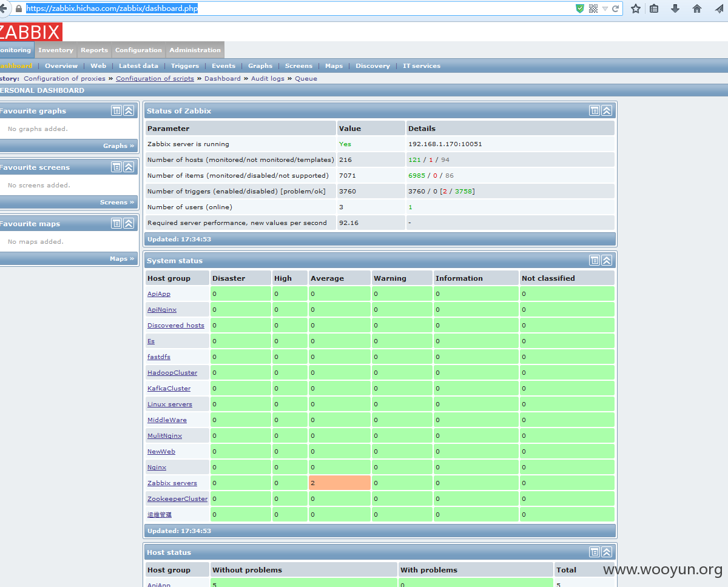The width and height of the screenshot is (728, 587).
Task: Open the Configuration main tab
Action: [x=138, y=50]
